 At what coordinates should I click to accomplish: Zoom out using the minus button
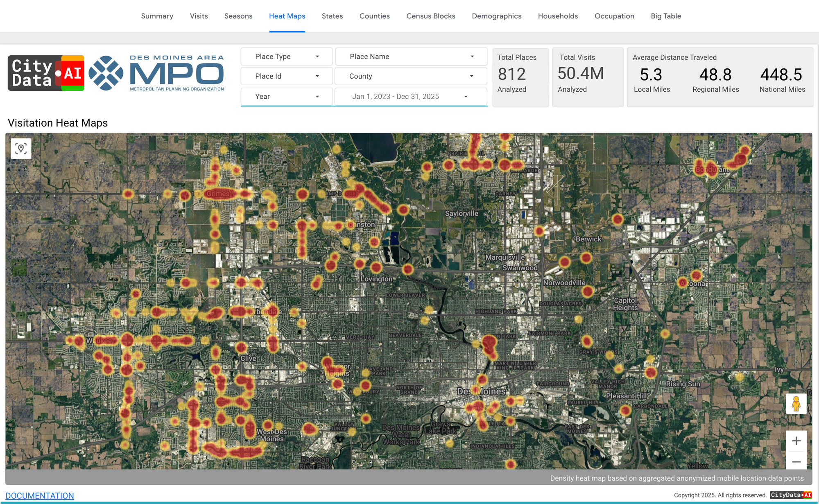(x=796, y=461)
